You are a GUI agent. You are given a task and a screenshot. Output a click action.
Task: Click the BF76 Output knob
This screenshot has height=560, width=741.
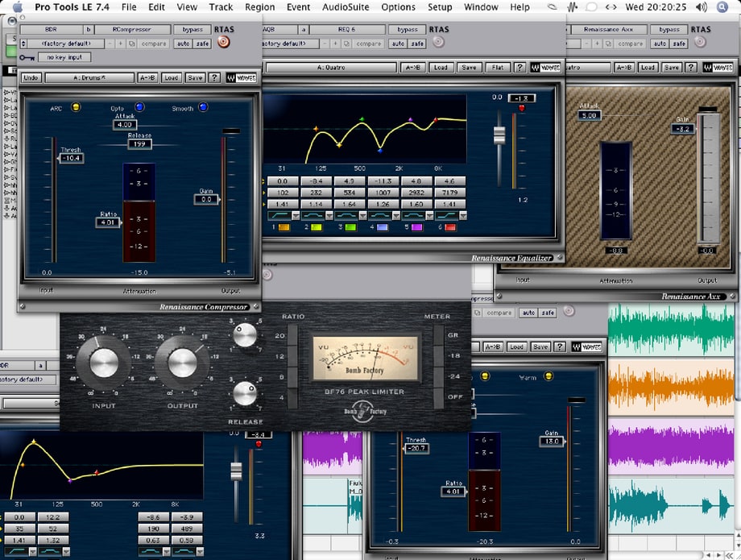pyautogui.click(x=182, y=363)
